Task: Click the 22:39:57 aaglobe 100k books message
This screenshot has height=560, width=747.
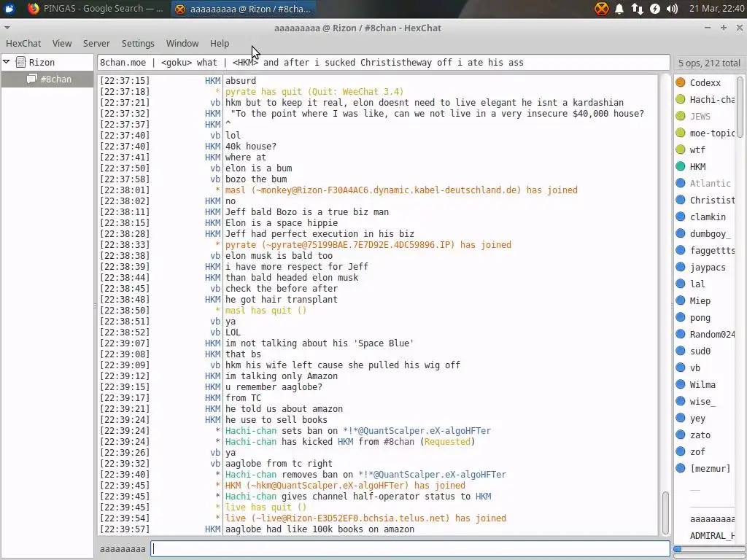Action: coord(320,529)
